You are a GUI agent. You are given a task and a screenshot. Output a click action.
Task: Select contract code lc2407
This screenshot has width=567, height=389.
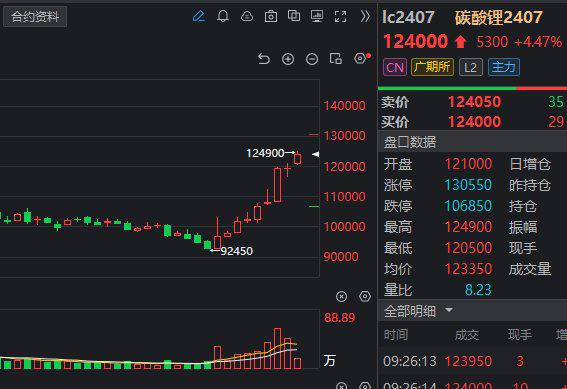[408, 17]
